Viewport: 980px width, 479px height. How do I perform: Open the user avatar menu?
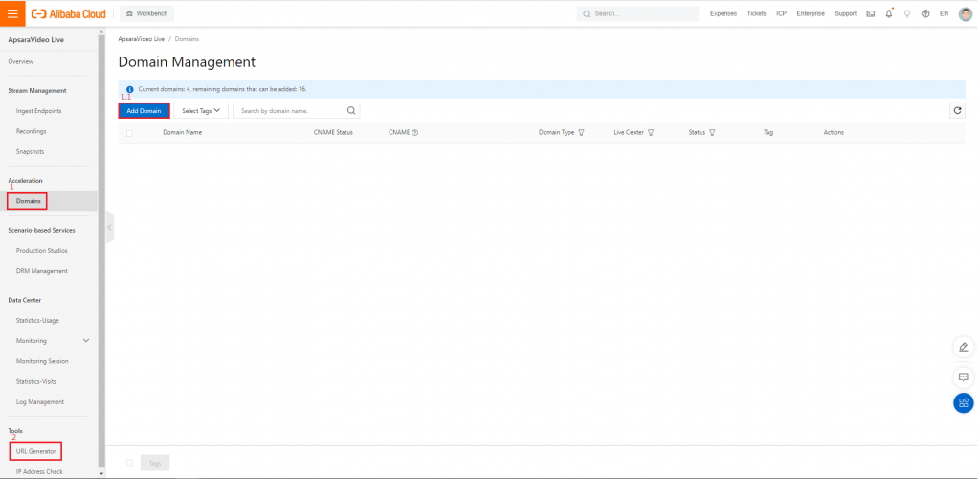965,13
